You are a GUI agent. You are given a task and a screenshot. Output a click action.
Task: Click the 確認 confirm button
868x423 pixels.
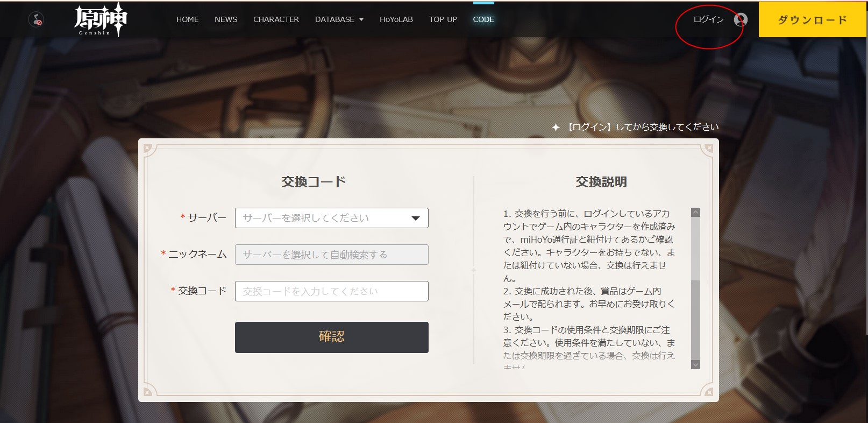(332, 337)
